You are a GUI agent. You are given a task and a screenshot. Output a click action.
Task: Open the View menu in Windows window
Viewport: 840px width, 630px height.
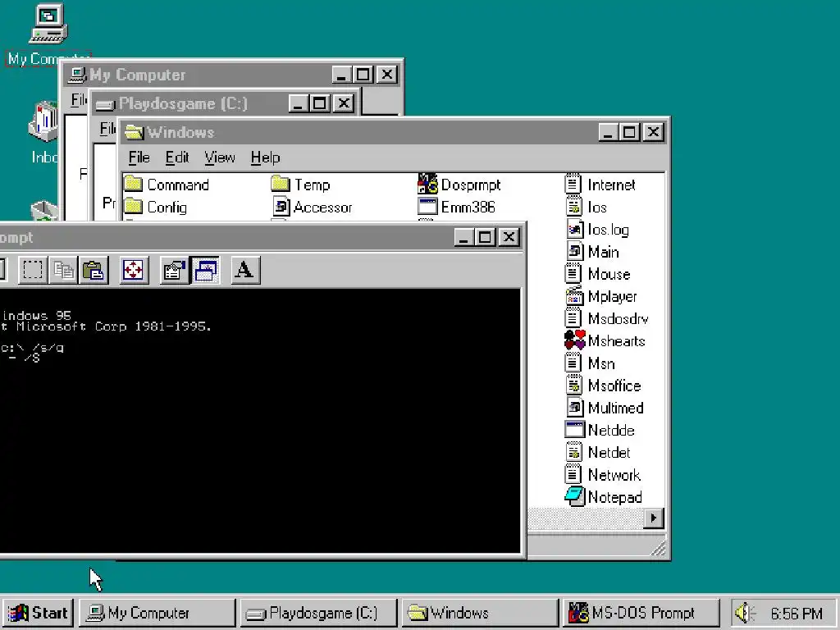tap(220, 157)
